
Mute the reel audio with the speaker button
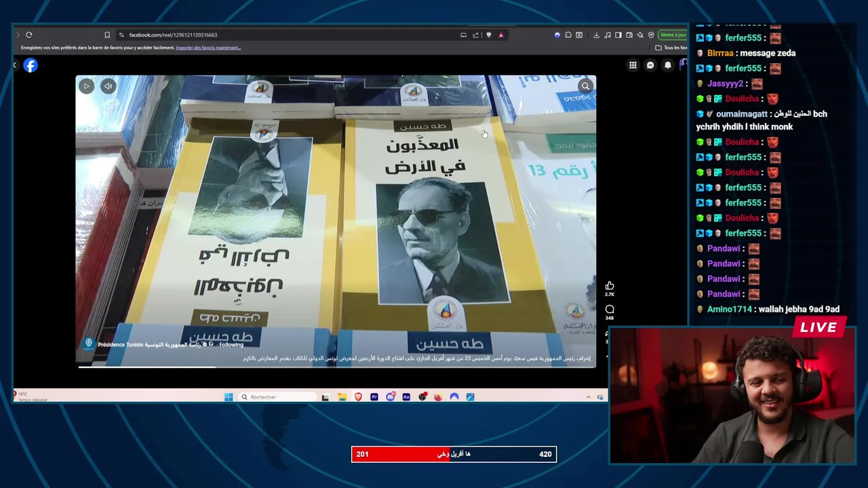point(108,86)
